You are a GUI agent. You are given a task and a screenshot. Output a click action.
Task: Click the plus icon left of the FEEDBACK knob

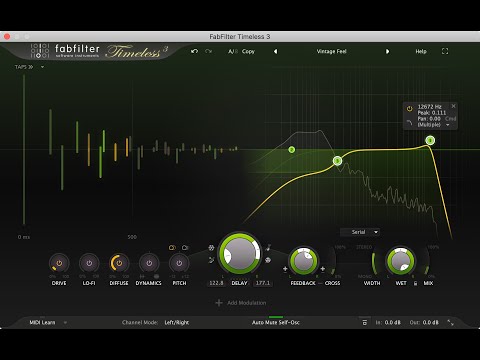click(x=285, y=269)
